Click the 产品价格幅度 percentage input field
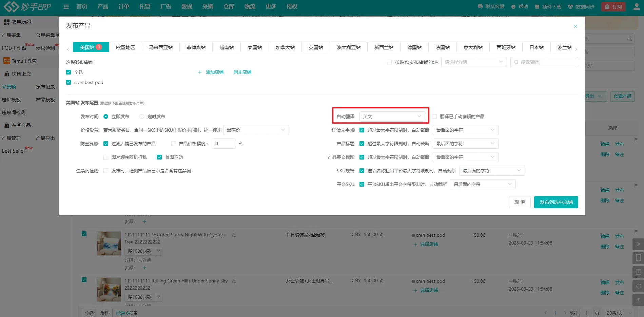644x317 pixels. (223, 144)
